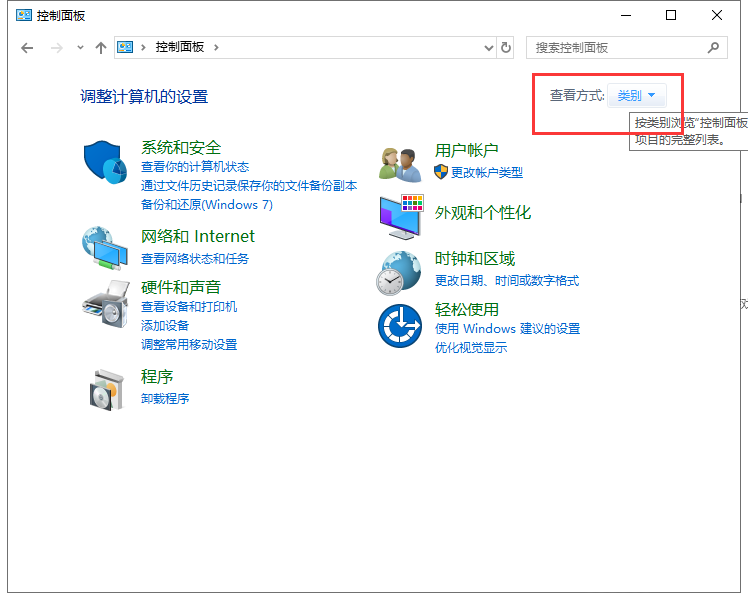Open 时钟和区域 category heading
The image size is (748, 600).
tap(475, 259)
